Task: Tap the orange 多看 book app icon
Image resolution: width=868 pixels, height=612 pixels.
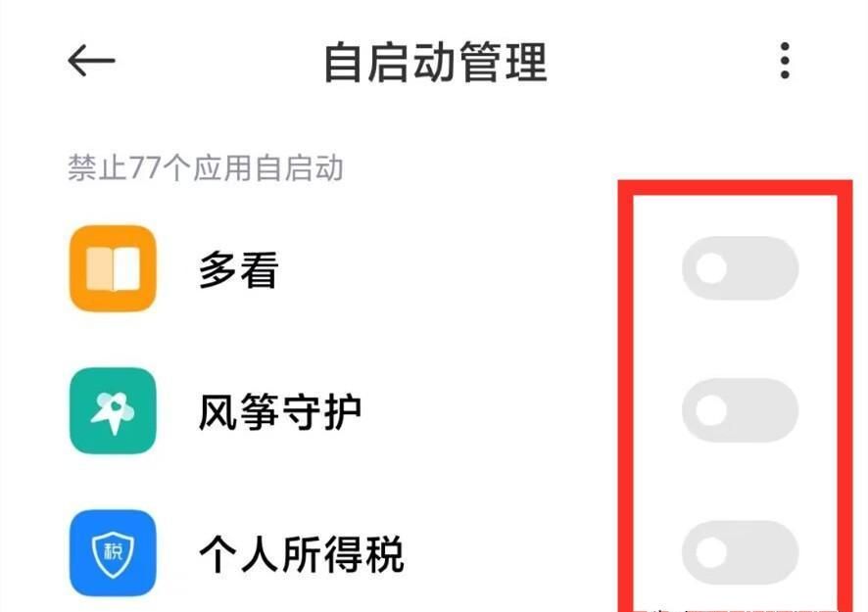Action: pos(113,268)
